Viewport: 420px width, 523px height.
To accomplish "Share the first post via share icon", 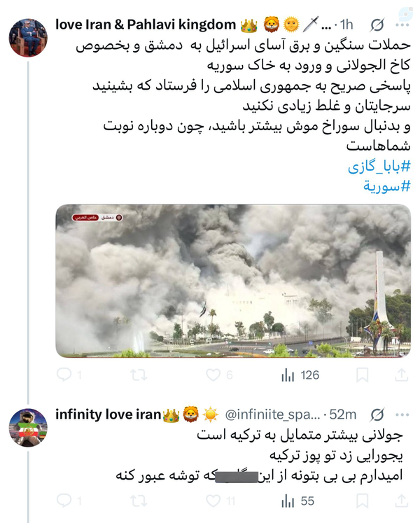I will tap(402, 375).
